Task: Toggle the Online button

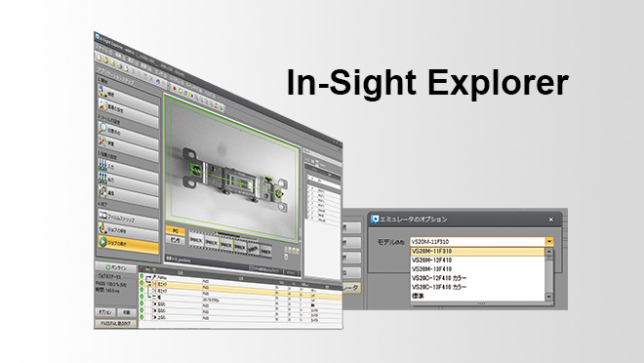Action: coord(116,267)
